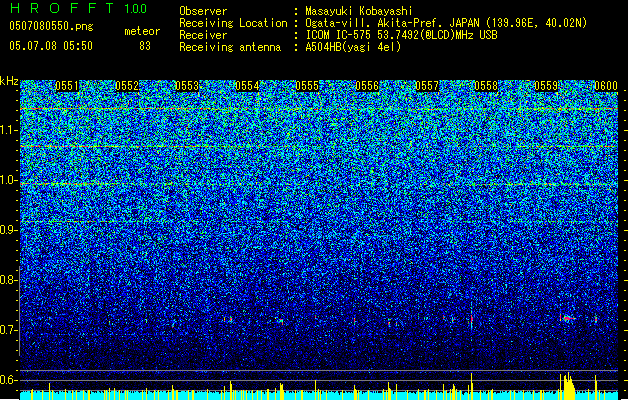
Task: Click the 0554 time marker
Action: point(247,86)
